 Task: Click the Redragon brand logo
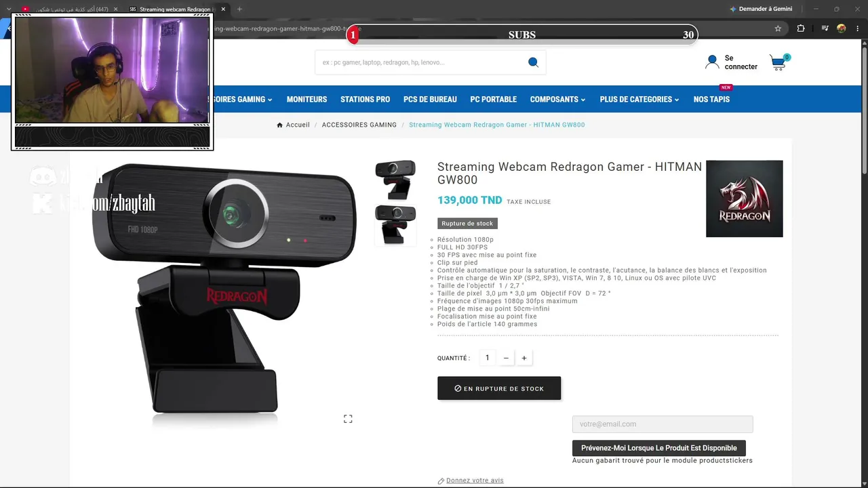[x=745, y=199]
